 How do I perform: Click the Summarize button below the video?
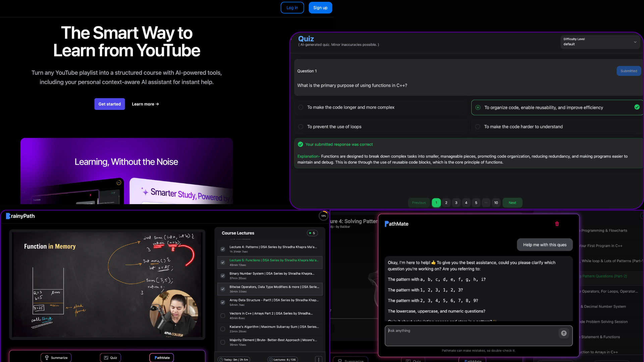pos(56,358)
